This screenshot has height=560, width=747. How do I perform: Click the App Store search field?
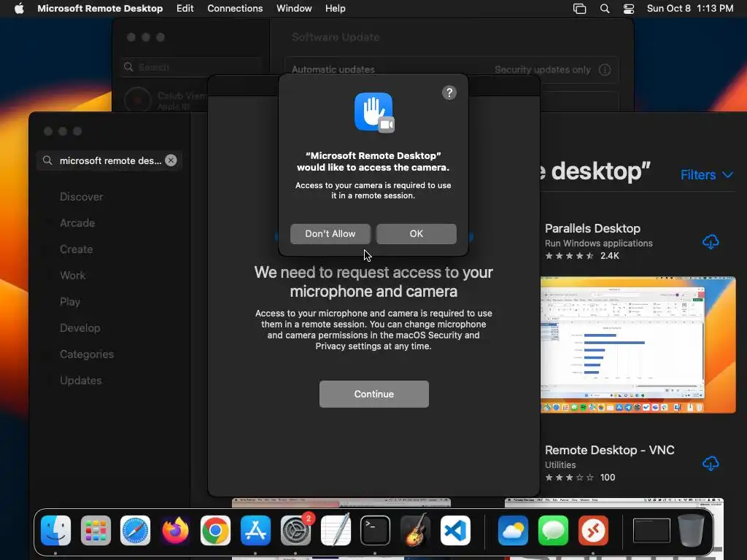click(109, 160)
